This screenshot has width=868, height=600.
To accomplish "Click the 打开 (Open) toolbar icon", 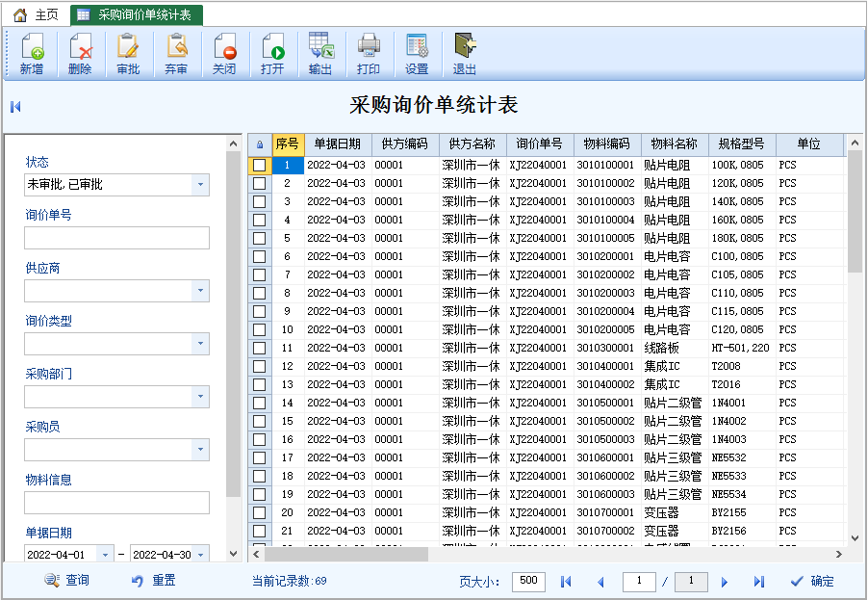I will [272, 53].
